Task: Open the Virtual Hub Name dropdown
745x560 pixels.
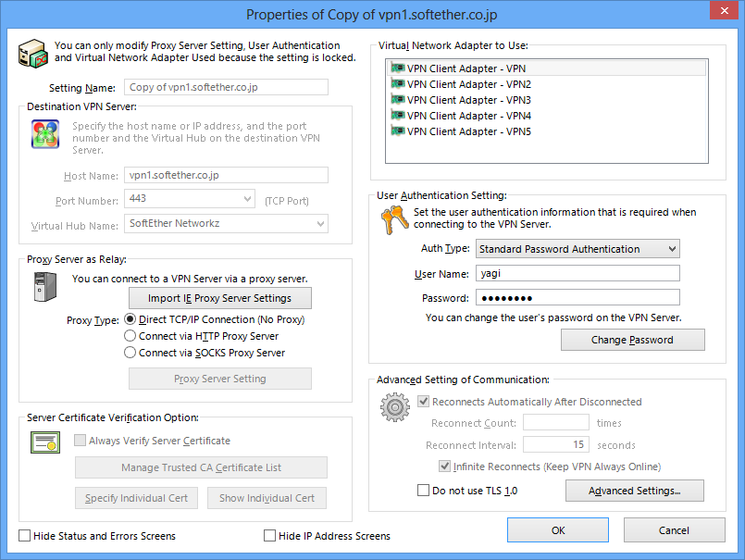Action: [320, 224]
